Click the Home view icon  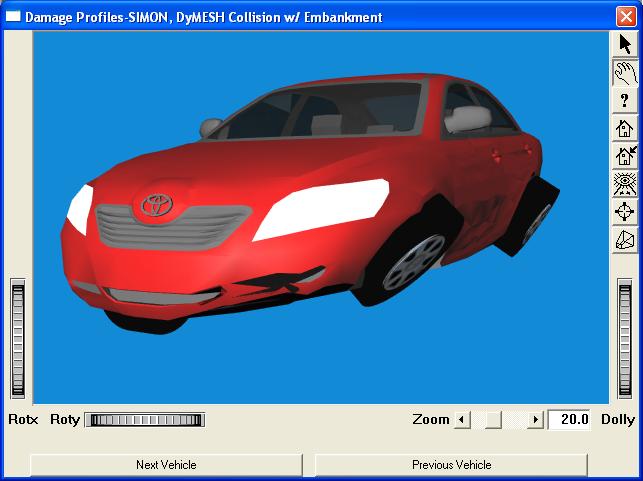point(625,128)
